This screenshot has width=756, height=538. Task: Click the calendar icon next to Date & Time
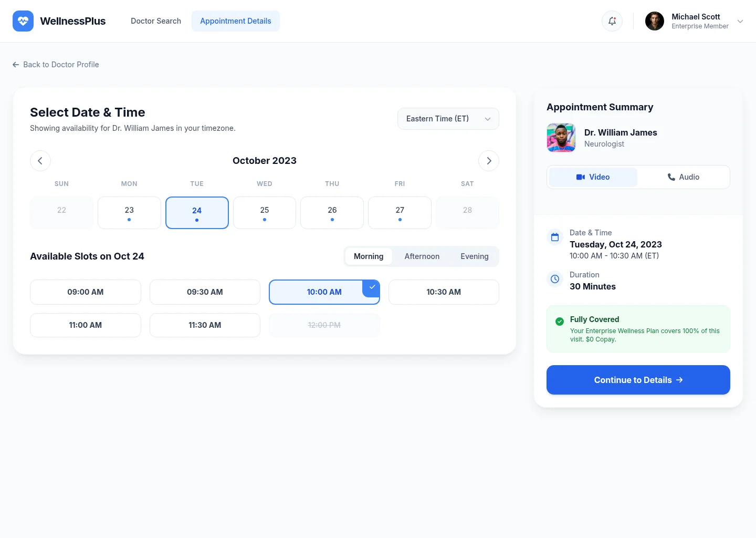click(x=555, y=237)
